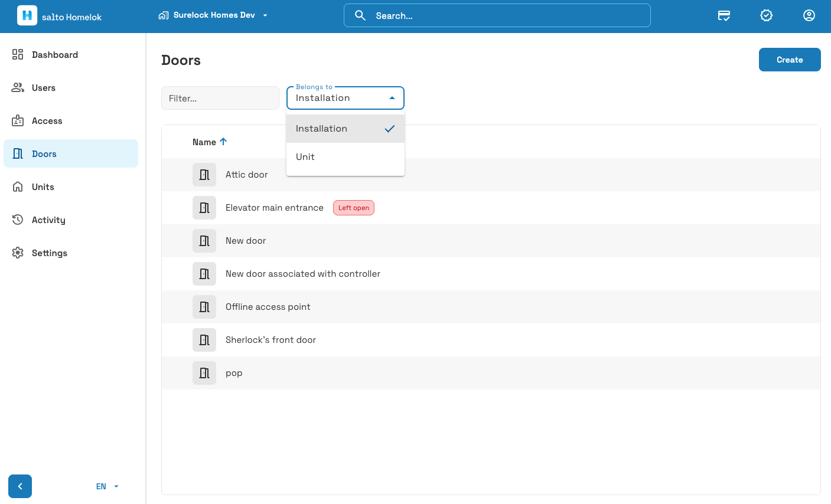Open the Surelock Homes Dev installation switcher
Image resolution: width=831 pixels, height=504 pixels.
pyautogui.click(x=213, y=15)
